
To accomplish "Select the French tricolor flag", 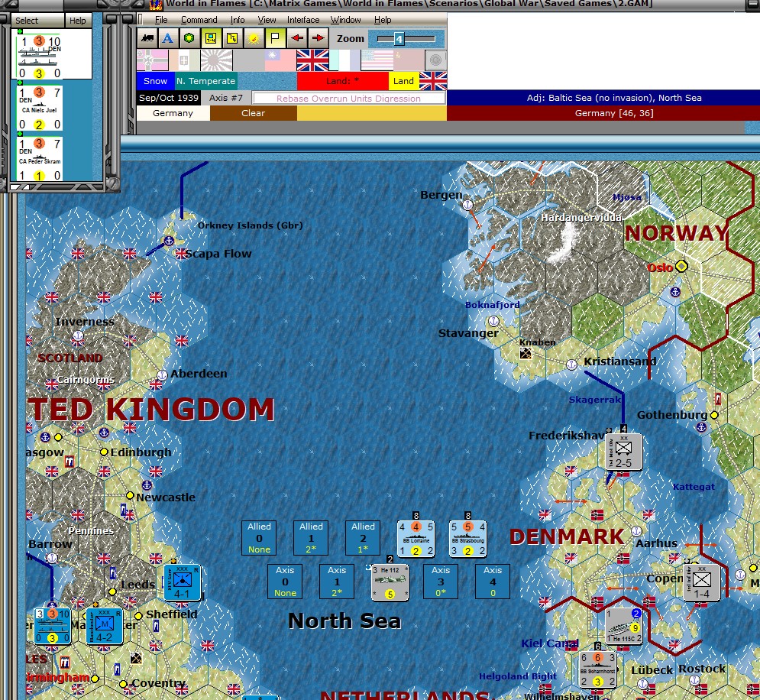I will 344,60.
